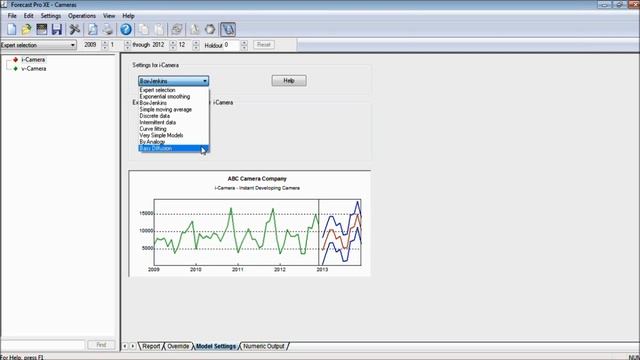Open the Settings menu
Screen dimensions: 640x360
pos(51,16)
